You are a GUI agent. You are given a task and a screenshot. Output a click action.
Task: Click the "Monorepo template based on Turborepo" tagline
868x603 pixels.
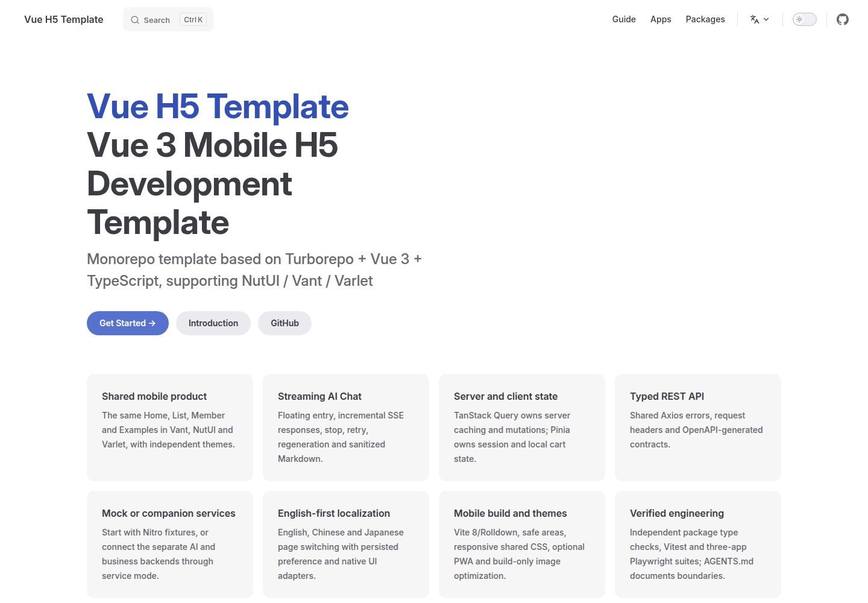[x=254, y=270]
